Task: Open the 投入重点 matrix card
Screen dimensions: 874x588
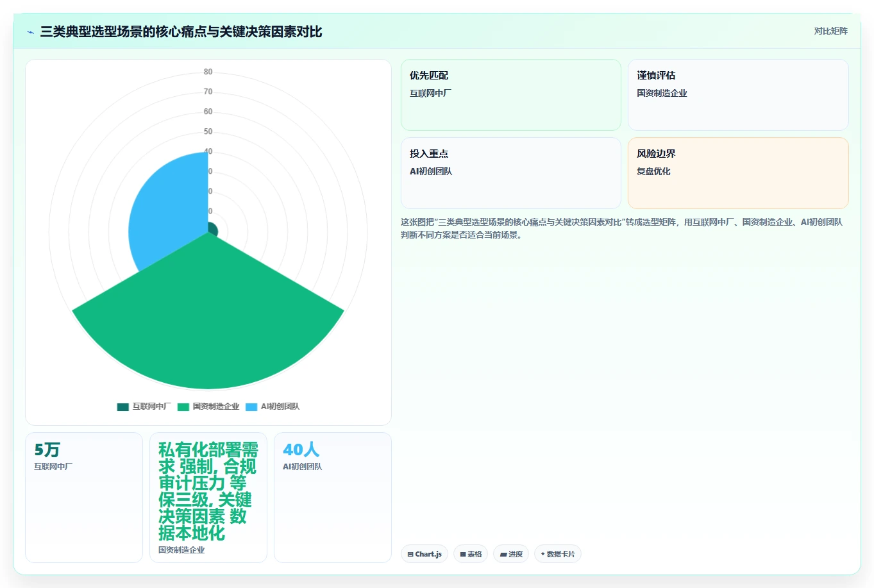Action: pyautogui.click(x=511, y=173)
